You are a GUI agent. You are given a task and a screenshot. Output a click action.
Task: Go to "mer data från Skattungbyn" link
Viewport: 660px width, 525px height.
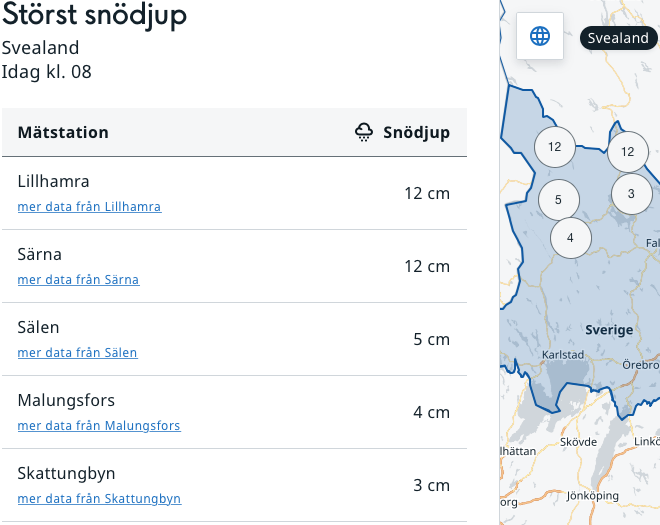pos(99,499)
